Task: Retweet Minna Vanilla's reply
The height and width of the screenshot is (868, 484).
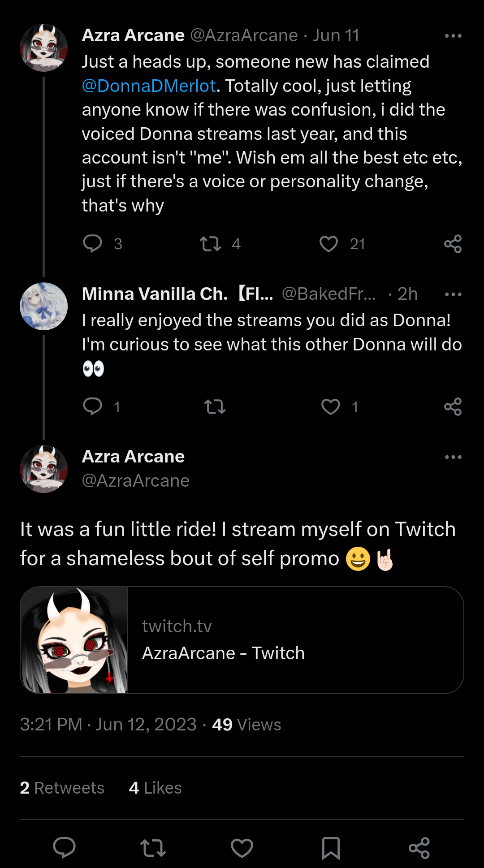Action: coord(215,406)
